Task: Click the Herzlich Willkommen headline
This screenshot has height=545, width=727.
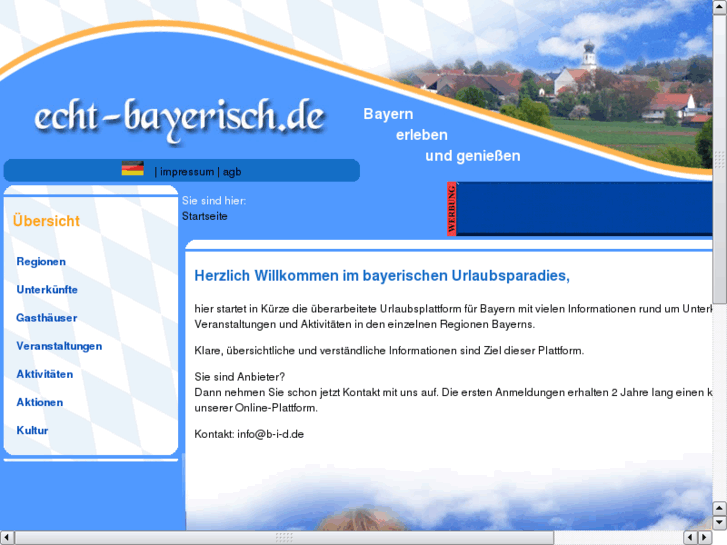Action: coord(382,276)
